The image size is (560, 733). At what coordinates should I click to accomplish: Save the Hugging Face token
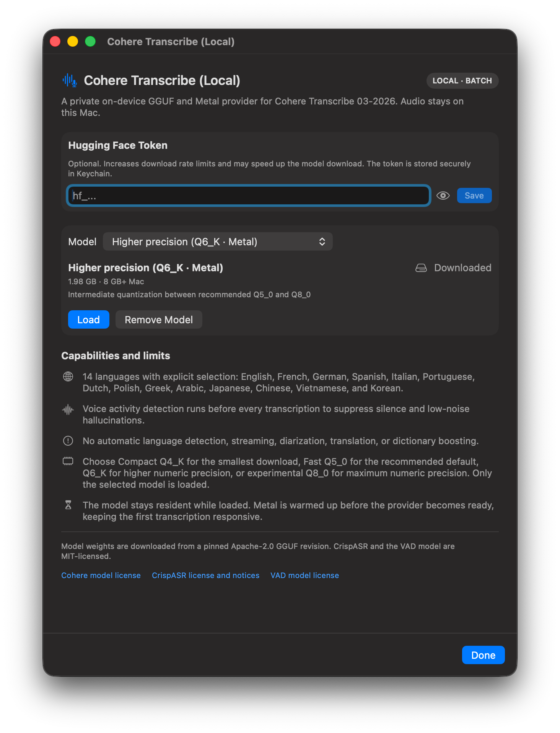click(x=474, y=195)
